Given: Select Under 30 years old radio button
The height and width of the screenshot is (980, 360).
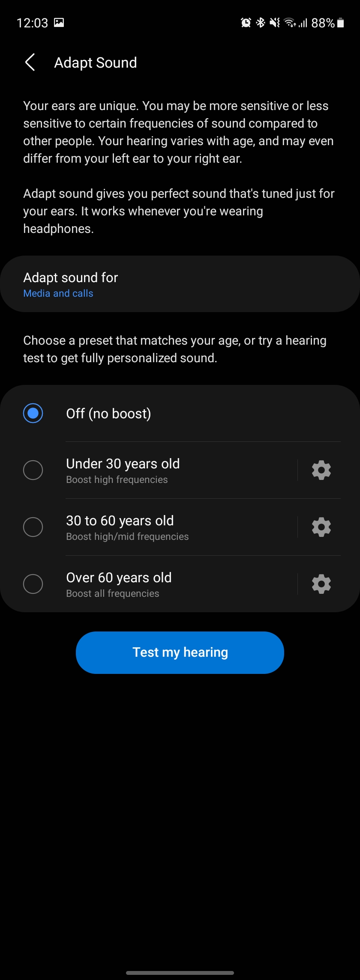Looking at the screenshot, I should [33, 470].
